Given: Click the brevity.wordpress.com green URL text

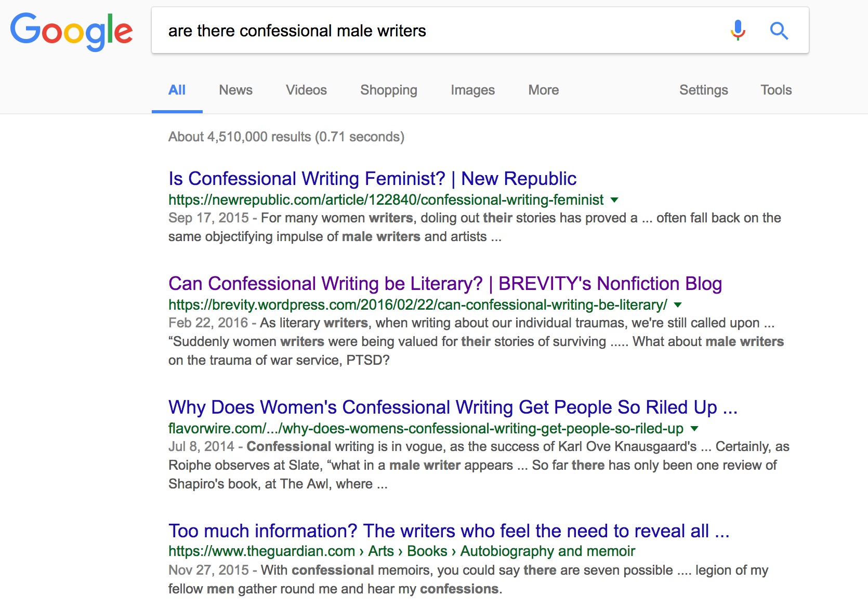Looking at the screenshot, I should (417, 305).
